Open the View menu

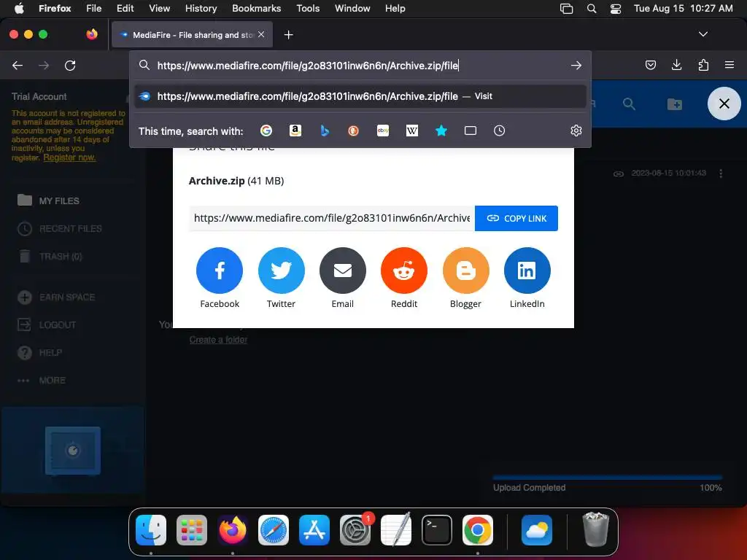(159, 8)
